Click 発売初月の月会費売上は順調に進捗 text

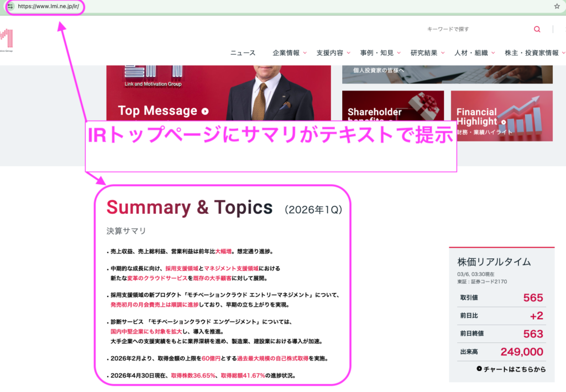[x=155, y=305]
